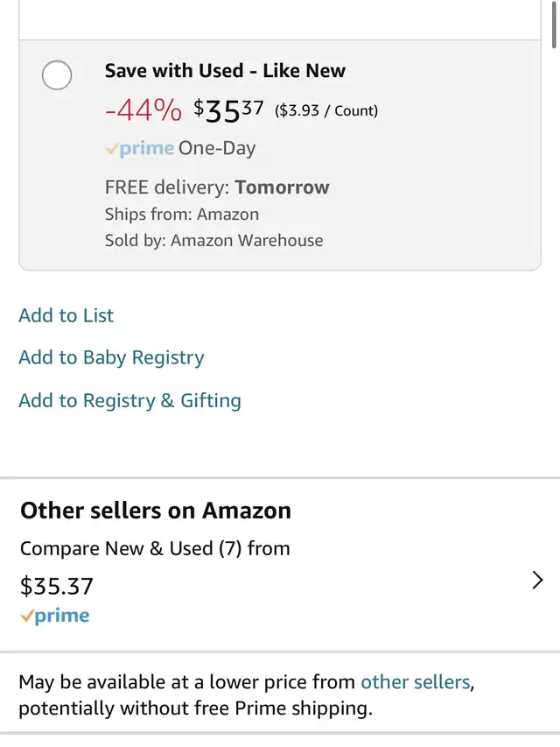Click the -44% discount label
The image size is (560, 747).
pyautogui.click(x=143, y=111)
